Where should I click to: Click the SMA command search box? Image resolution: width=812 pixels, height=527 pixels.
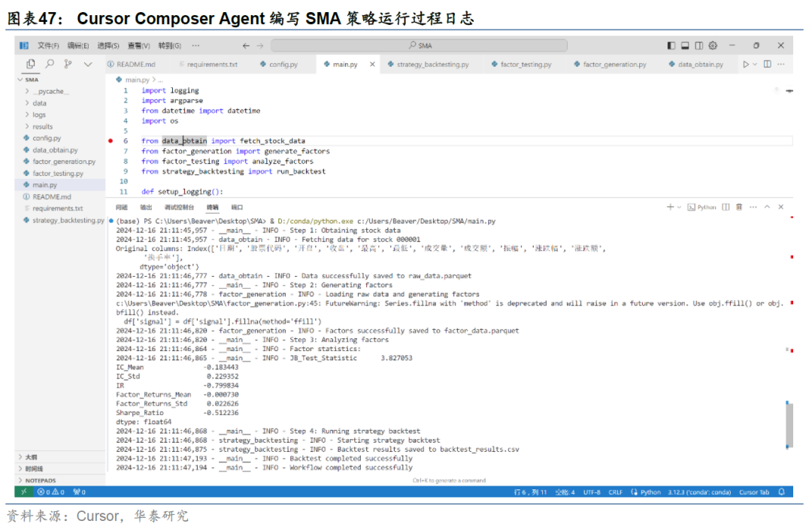pyautogui.click(x=419, y=46)
